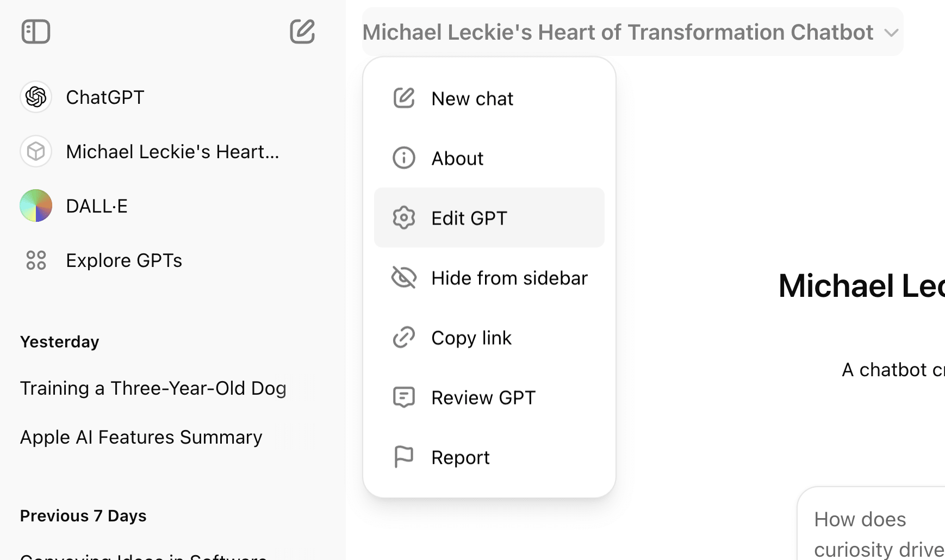This screenshot has height=560, width=945.
Task: Expand the chevron beside the chatbot title
Action: coord(891,33)
